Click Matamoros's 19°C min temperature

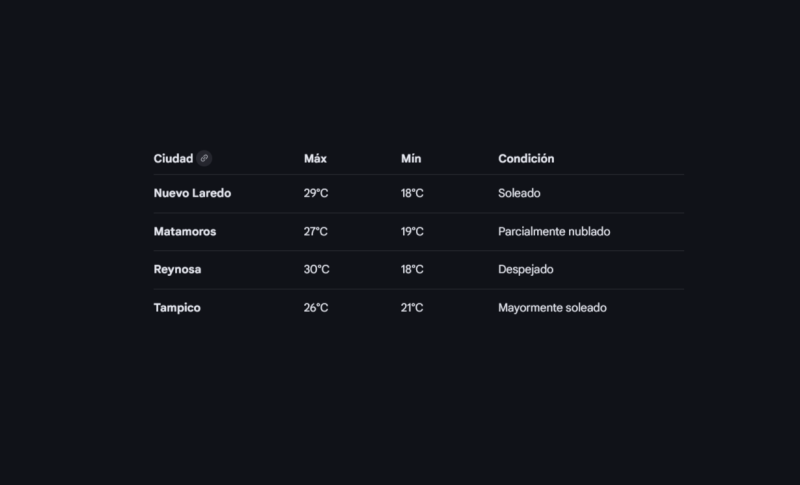click(412, 231)
